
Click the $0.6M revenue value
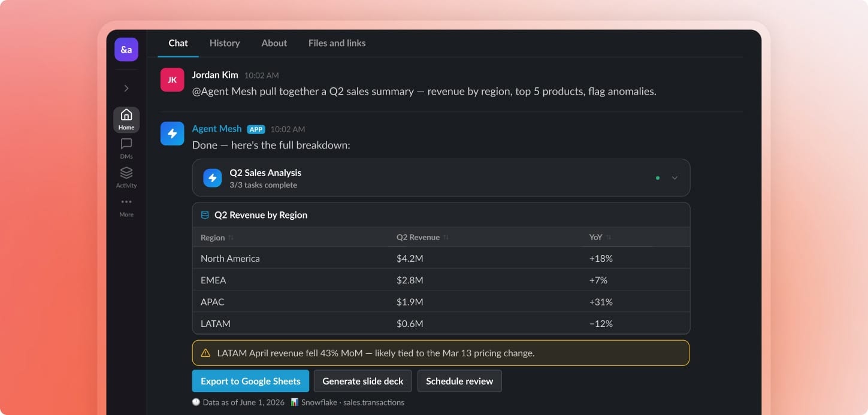pyautogui.click(x=410, y=323)
